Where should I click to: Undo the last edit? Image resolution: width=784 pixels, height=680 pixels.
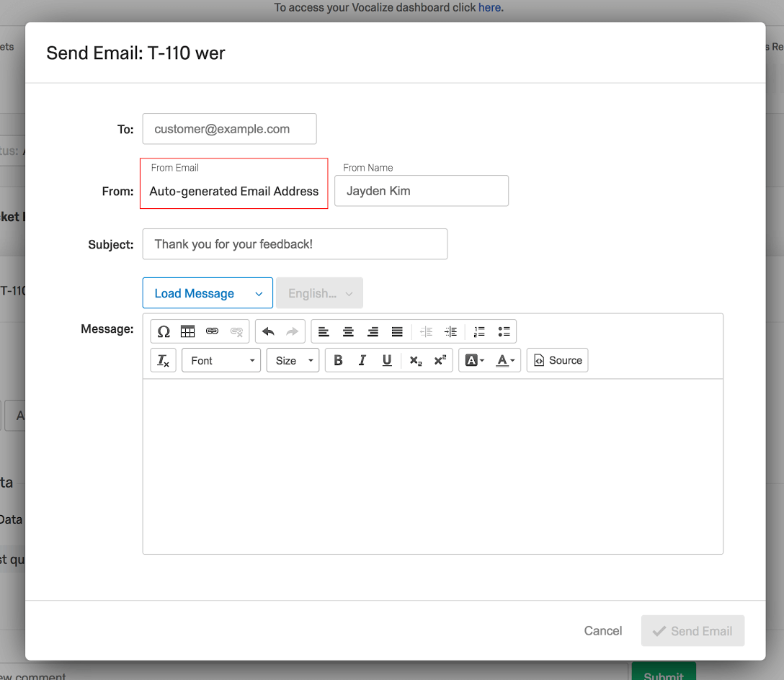coord(269,331)
